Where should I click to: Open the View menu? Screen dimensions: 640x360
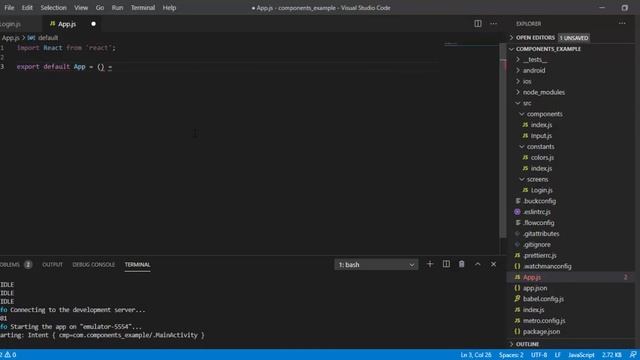coord(81,8)
